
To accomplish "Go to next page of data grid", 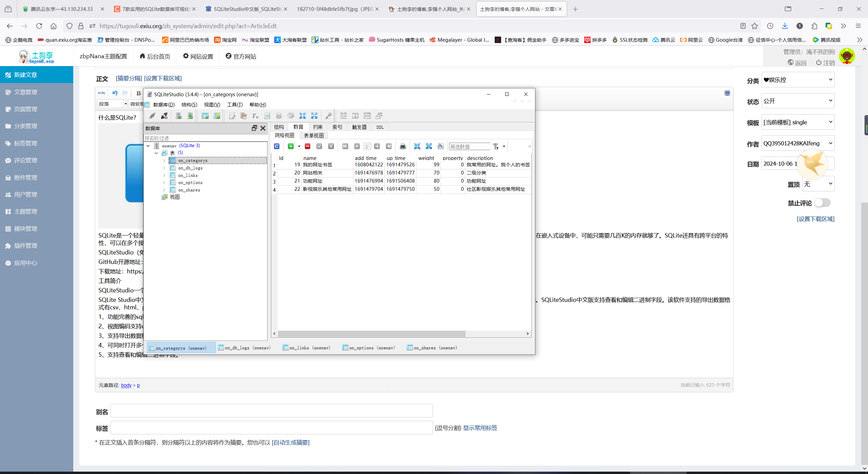I will 377,146.
